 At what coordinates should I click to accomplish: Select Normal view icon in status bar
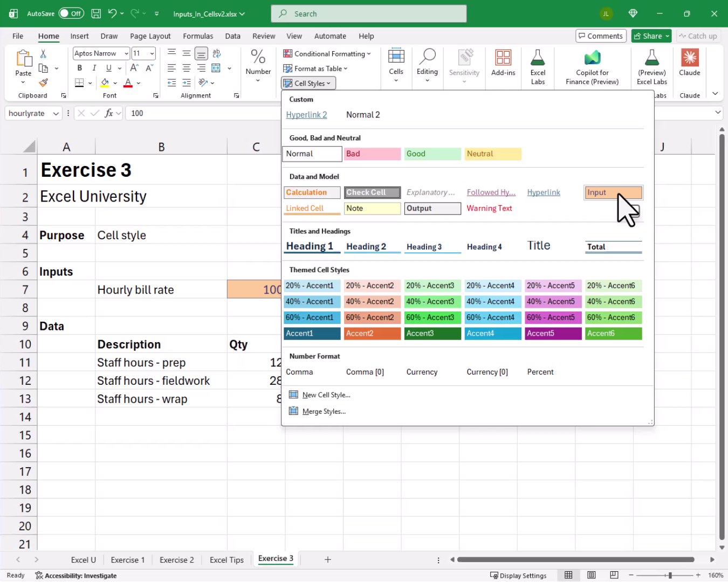click(x=568, y=576)
